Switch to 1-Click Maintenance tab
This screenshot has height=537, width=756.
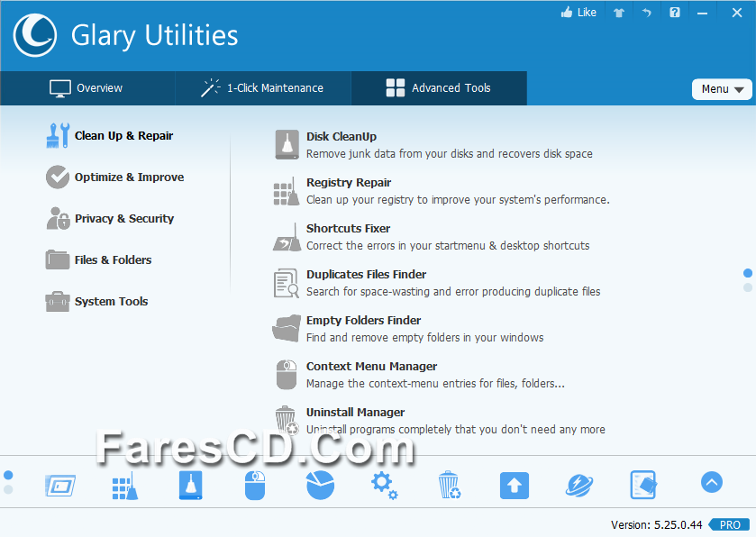tap(263, 88)
